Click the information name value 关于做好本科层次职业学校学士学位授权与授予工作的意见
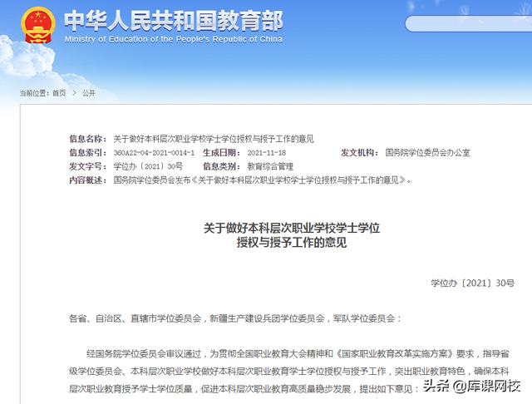This screenshot has width=532, height=404. coord(214,139)
